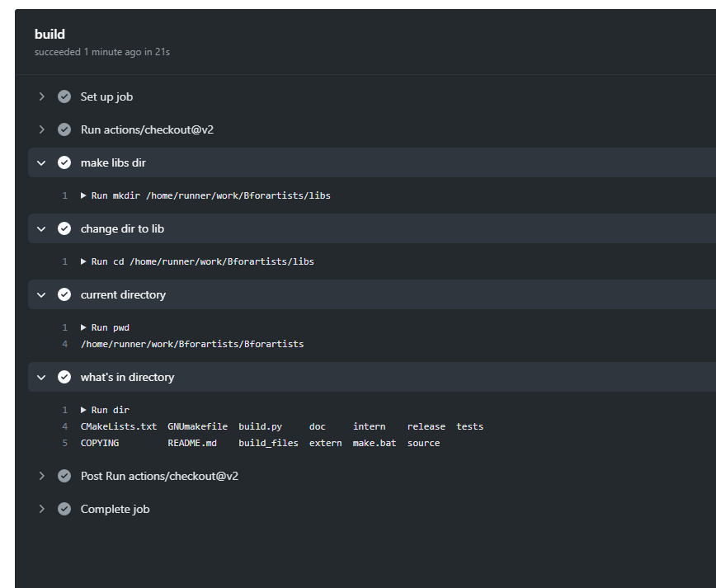Image resolution: width=716 pixels, height=588 pixels.
Task: Click the success check icon for Set up job
Action: pos(64,96)
